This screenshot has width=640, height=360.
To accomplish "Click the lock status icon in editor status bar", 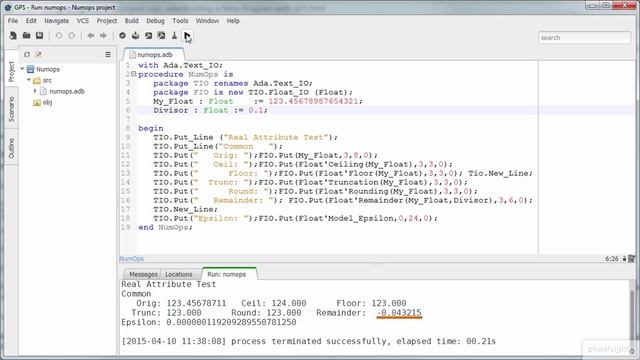I will tap(624, 259).
